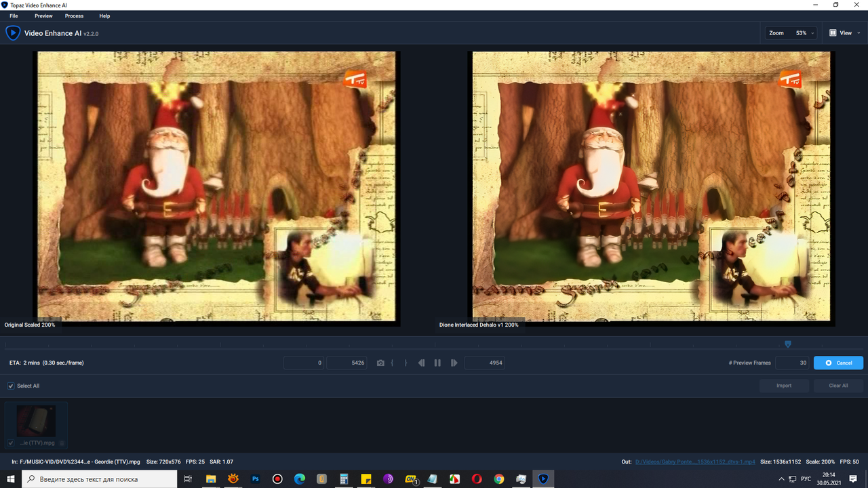Image resolution: width=868 pixels, height=488 pixels.
Task: Open the output file path link
Action: tap(695, 462)
